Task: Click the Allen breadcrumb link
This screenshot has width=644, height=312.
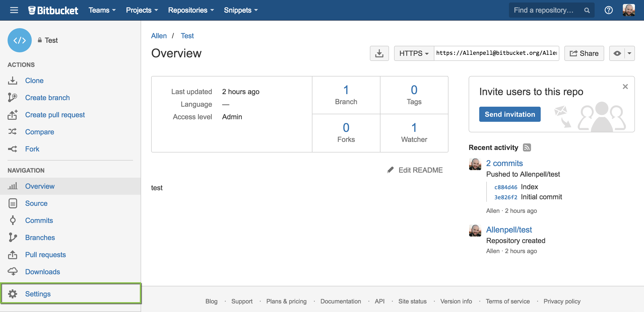Action: (159, 36)
